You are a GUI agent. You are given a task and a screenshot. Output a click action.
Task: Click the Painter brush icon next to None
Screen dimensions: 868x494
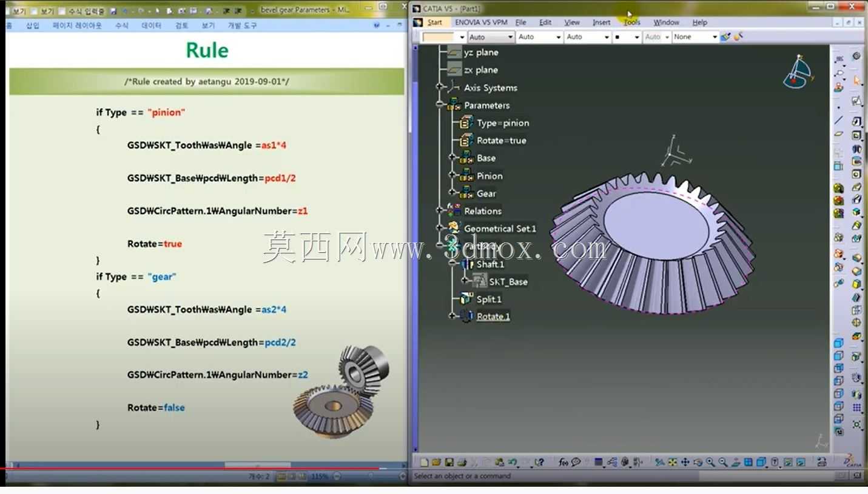pyautogui.click(x=725, y=37)
